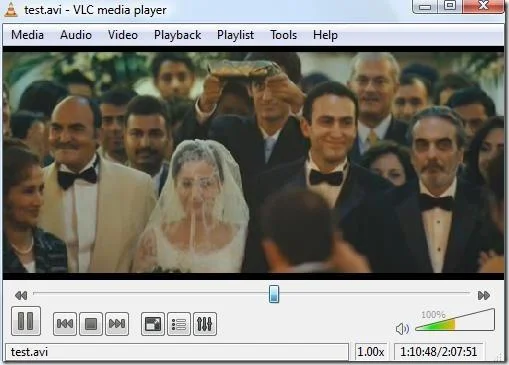Open the Tools menu
The image size is (509, 365).
pos(284,35)
